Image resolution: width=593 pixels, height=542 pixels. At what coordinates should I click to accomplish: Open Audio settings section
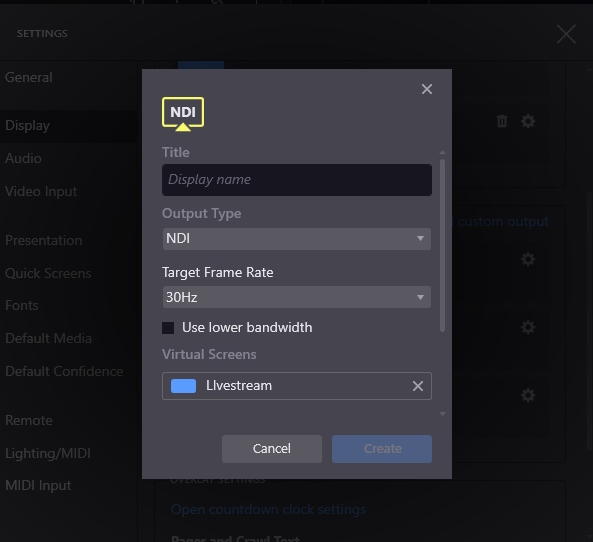23,158
